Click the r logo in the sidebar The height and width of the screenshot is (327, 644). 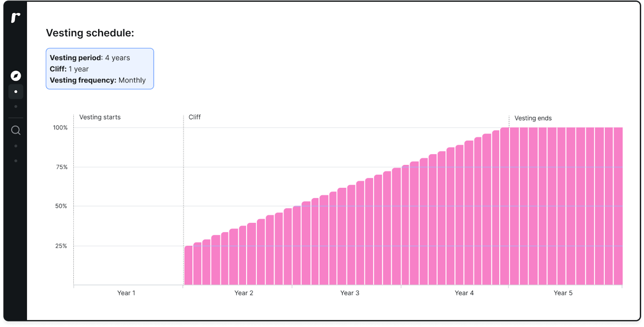(16, 17)
